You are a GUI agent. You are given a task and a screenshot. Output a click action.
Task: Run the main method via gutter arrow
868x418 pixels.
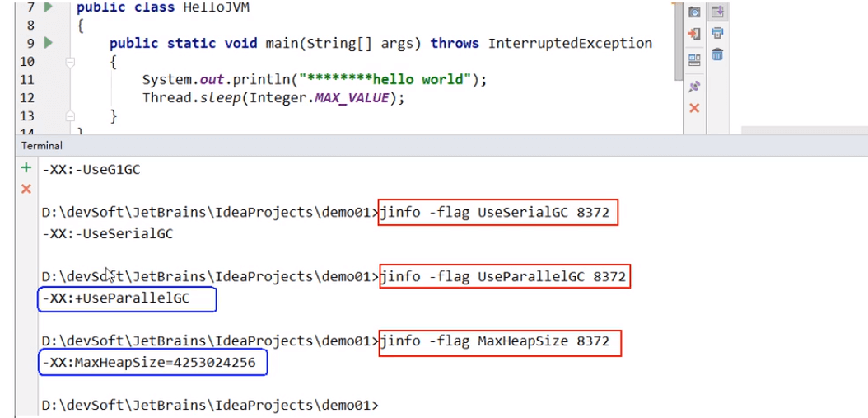[x=48, y=43]
